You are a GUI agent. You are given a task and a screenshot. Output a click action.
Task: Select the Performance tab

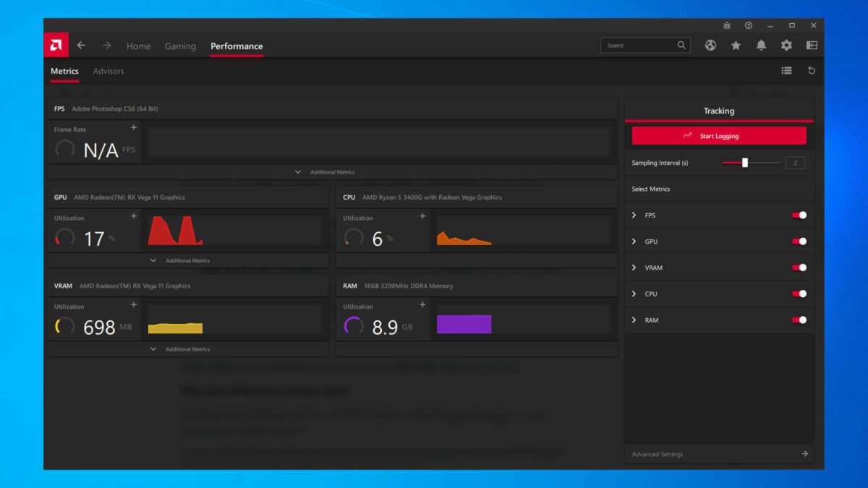point(237,46)
